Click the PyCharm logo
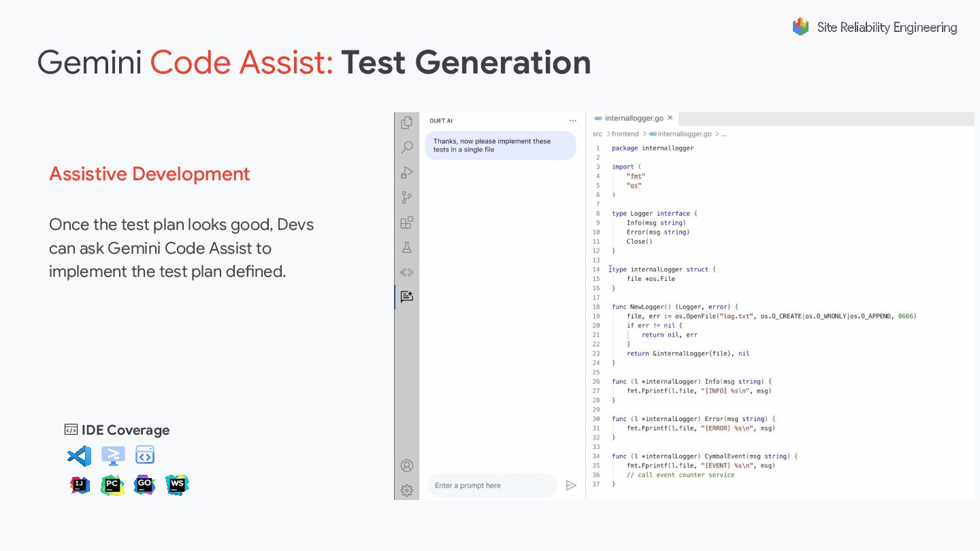The height and width of the screenshot is (551, 980). point(112,485)
